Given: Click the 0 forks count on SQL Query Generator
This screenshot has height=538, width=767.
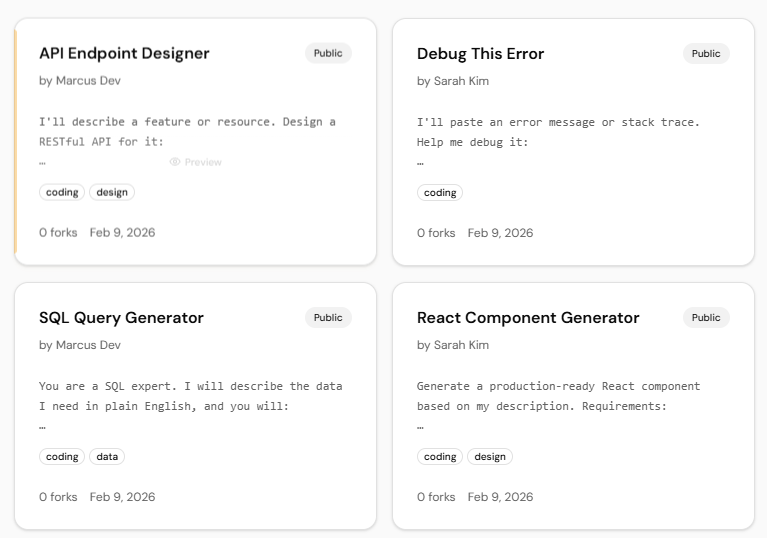Looking at the screenshot, I should [58, 496].
